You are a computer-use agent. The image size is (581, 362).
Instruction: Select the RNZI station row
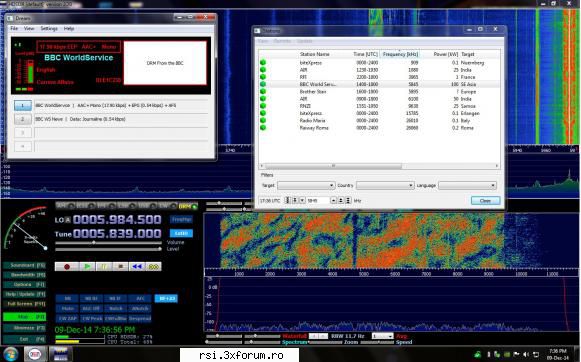pos(379,106)
